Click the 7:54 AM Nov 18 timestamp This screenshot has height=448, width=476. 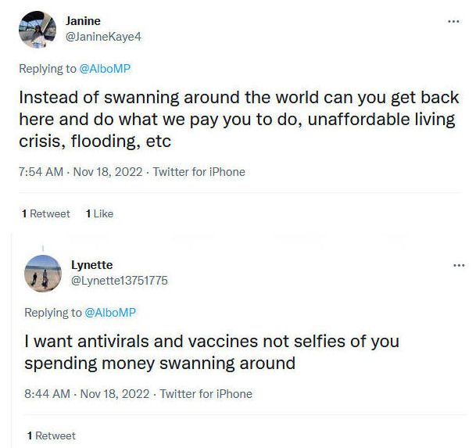point(81,172)
